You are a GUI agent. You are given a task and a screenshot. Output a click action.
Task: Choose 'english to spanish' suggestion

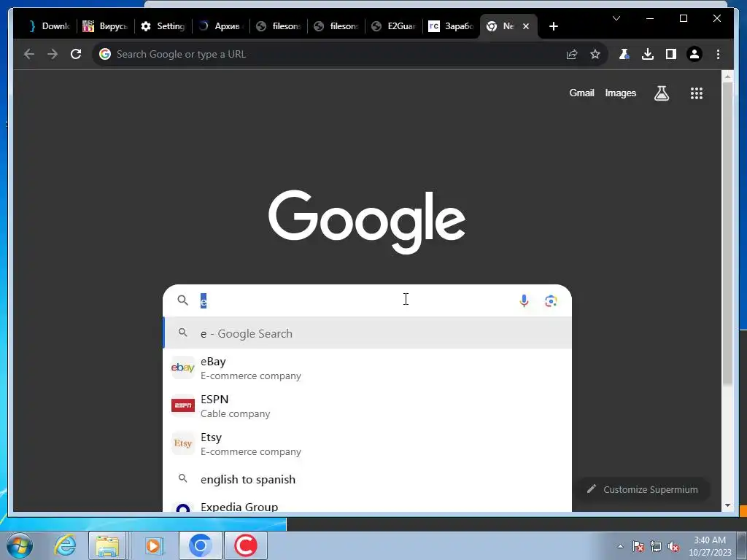(x=367, y=479)
